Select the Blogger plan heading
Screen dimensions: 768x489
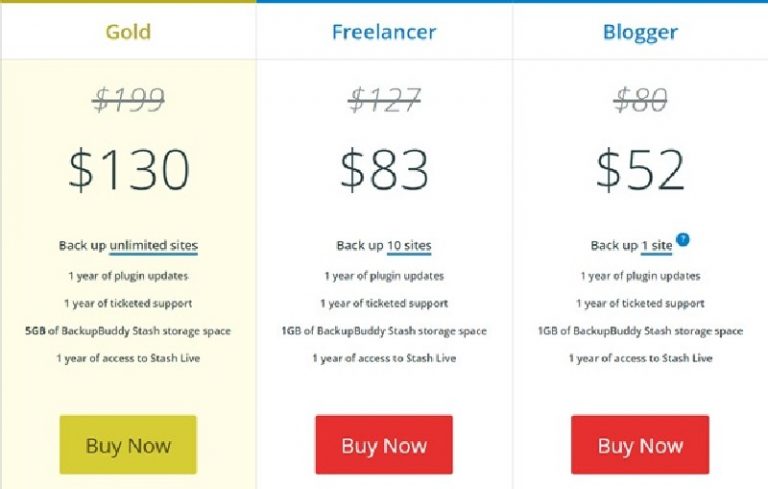pos(640,33)
